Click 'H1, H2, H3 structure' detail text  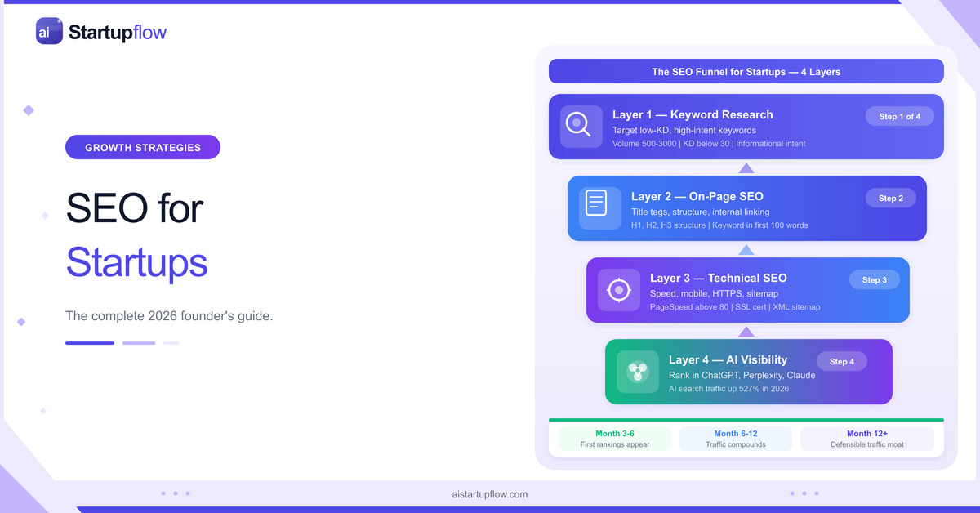pyautogui.click(x=668, y=225)
